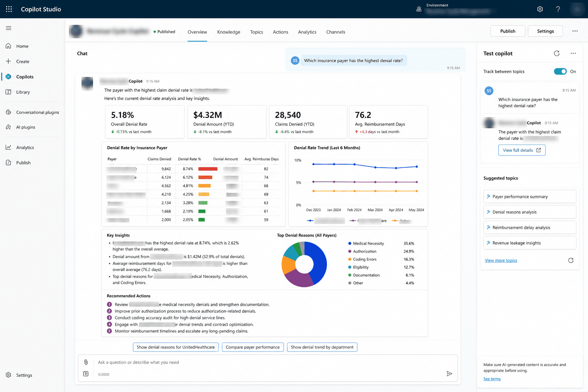This screenshot has width=588, height=392.
Task: Click the Settings button in the header
Action: pyautogui.click(x=546, y=31)
